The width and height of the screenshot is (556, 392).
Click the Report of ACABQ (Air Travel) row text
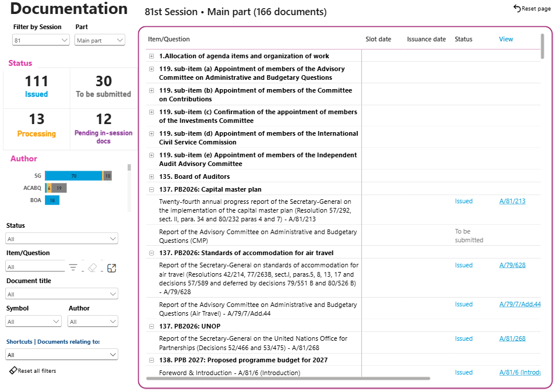(x=258, y=309)
